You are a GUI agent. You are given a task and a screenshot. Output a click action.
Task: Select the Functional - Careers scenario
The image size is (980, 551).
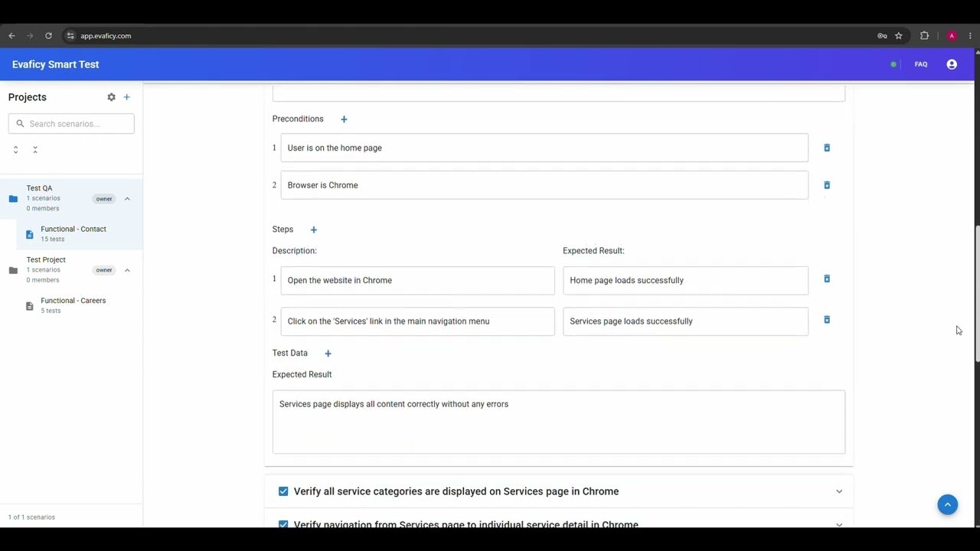[80, 305]
